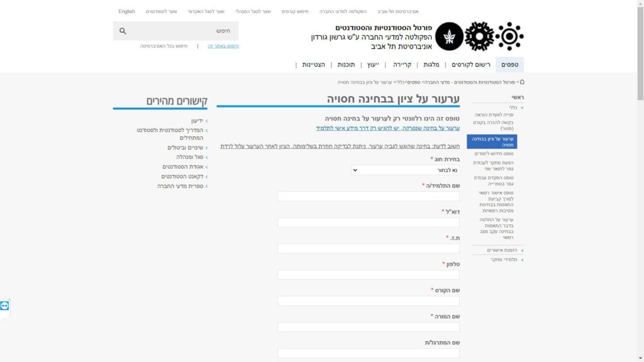This screenshot has height=362, width=644.
Task: Collapse the כללי sidebar section
Action: click(516, 107)
